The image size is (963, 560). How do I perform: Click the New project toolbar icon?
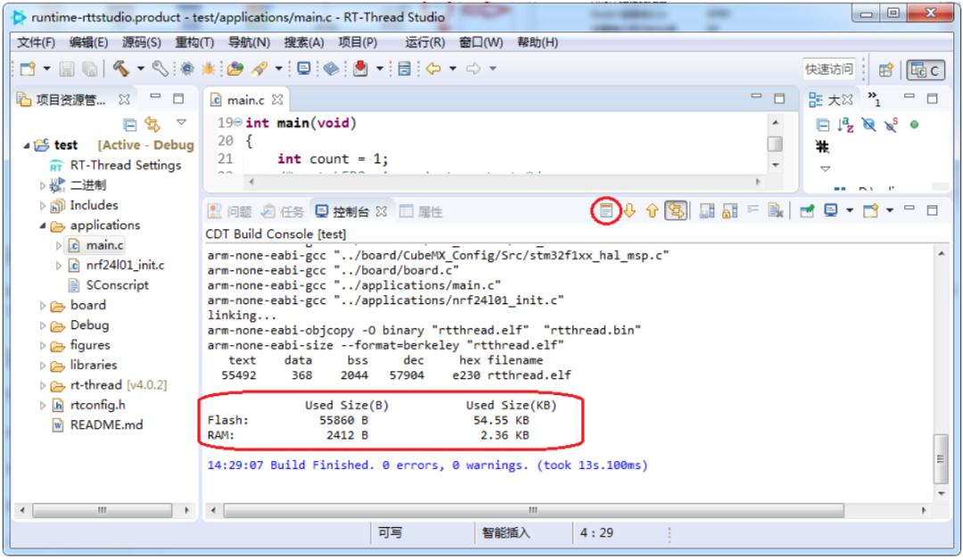click(x=28, y=69)
